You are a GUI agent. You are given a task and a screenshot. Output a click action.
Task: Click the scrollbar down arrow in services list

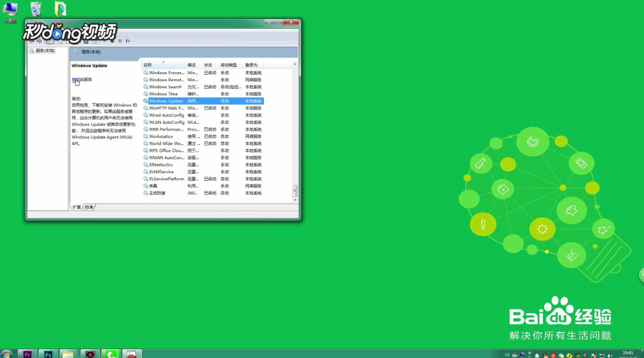[295, 200]
